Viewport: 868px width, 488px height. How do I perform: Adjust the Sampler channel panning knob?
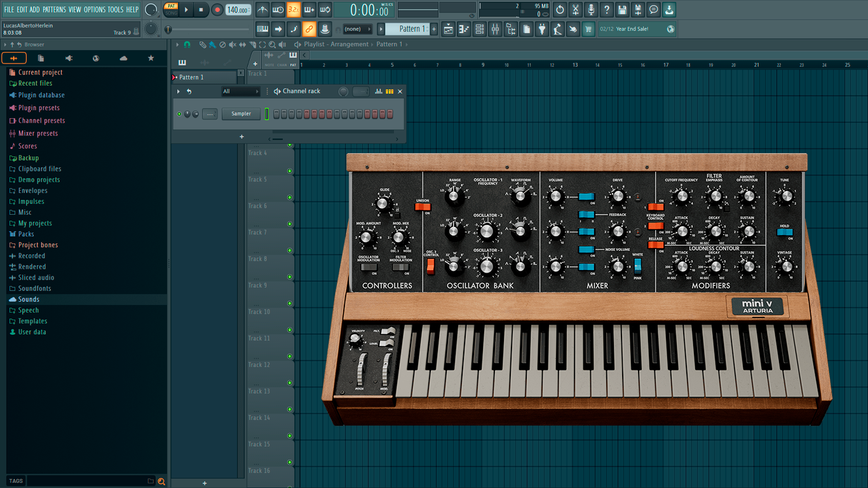click(x=187, y=114)
